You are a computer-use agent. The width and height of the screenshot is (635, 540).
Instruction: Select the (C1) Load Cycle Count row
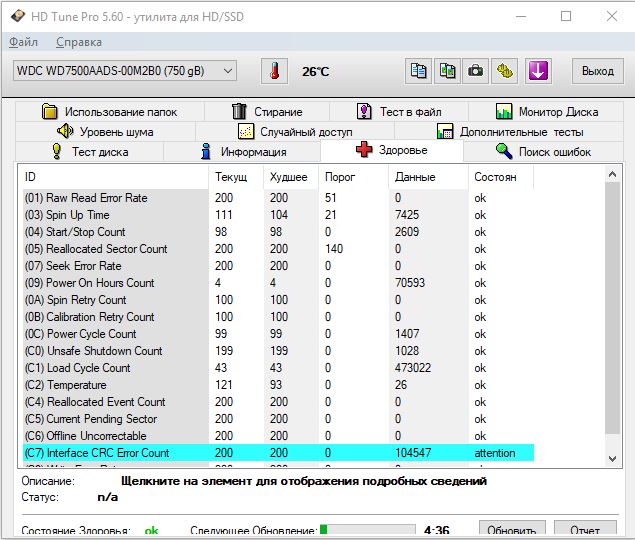tap(278, 368)
